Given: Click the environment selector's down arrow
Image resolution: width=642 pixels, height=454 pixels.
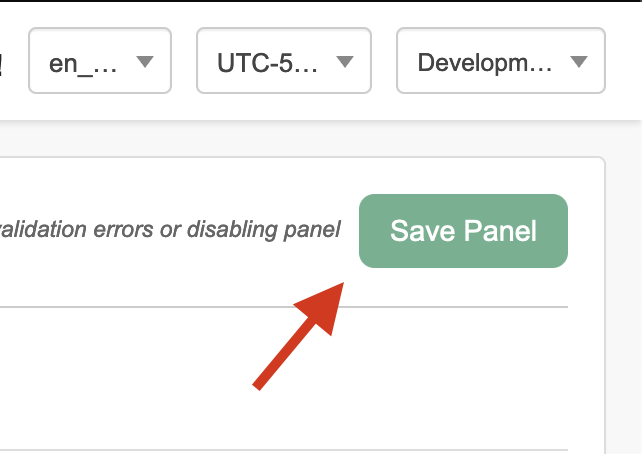Looking at the screenshot, I should (578, 62).
